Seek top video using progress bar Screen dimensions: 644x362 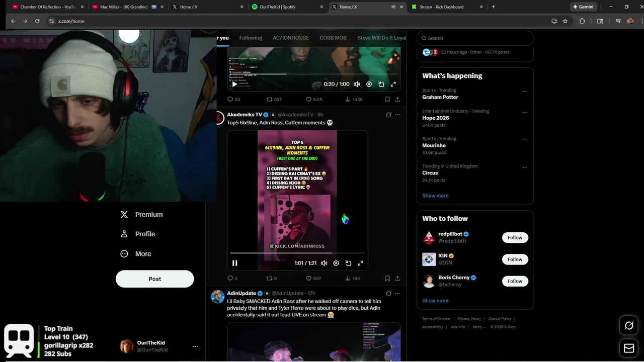314,74
